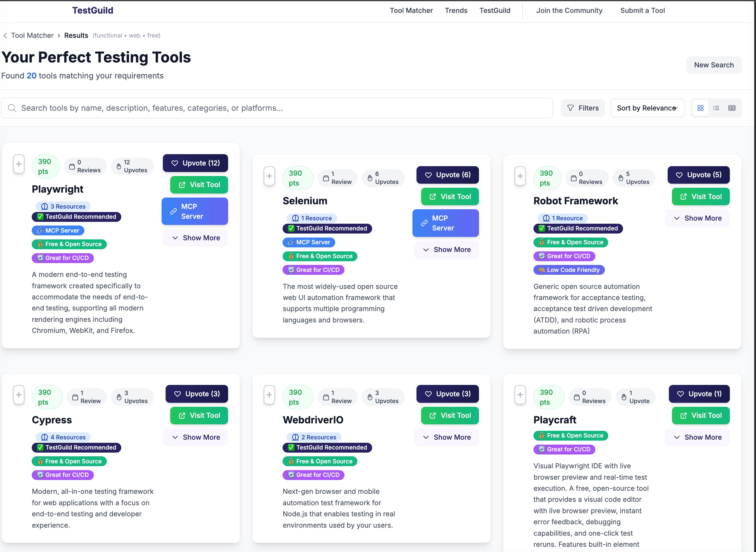This screenshot has height=552, width=756.
Task: Expand Show More on Playwright card
Action: (195, 238)
